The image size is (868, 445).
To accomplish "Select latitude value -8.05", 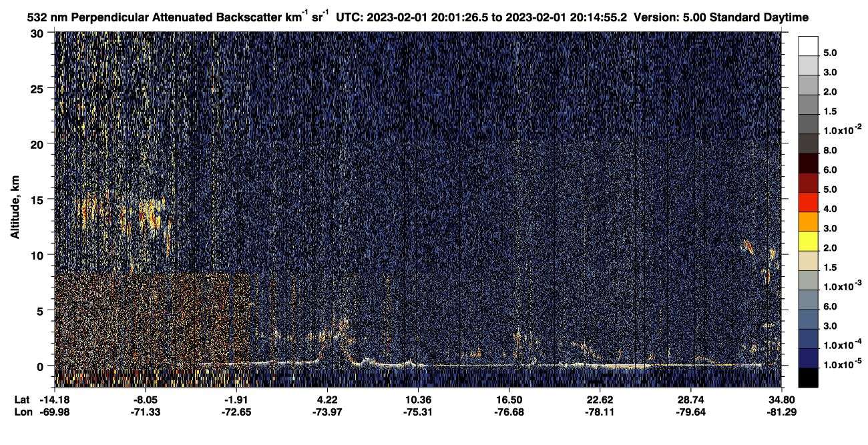I will pyautogui.click(x=146, y=400).
